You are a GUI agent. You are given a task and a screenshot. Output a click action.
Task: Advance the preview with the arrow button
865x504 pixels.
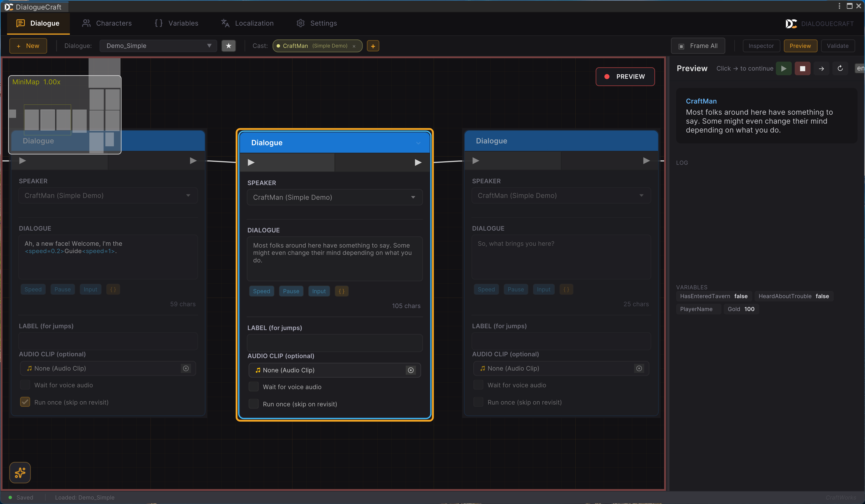coord(821,69)
